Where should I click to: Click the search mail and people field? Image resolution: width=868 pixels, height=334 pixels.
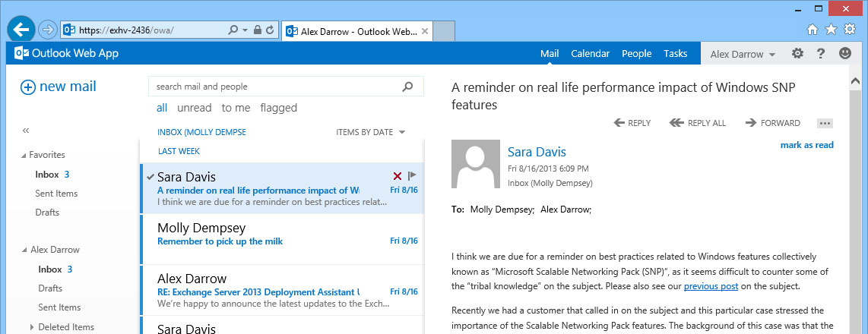pyautogui.click(x=286, y=87)
